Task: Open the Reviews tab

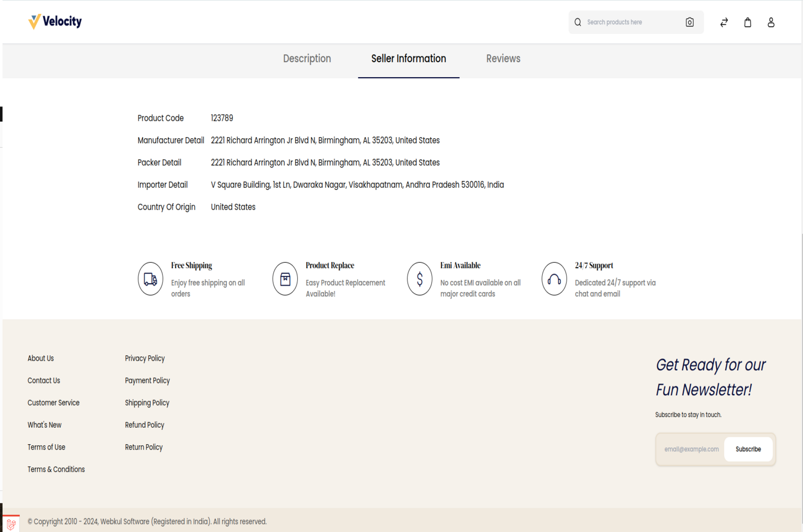Action: click(503, 59)
